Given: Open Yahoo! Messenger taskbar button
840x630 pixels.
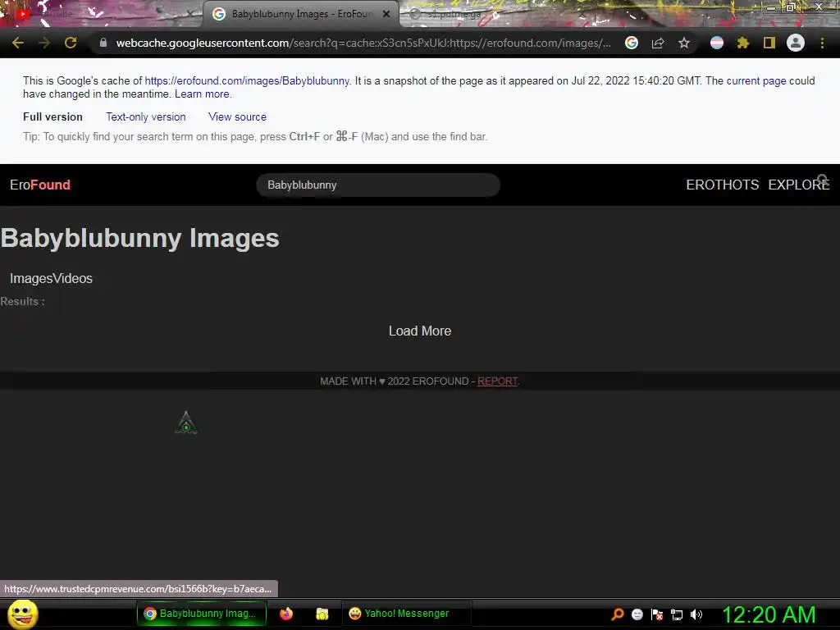Looking at the screenshot, I should tap(406, 614).
